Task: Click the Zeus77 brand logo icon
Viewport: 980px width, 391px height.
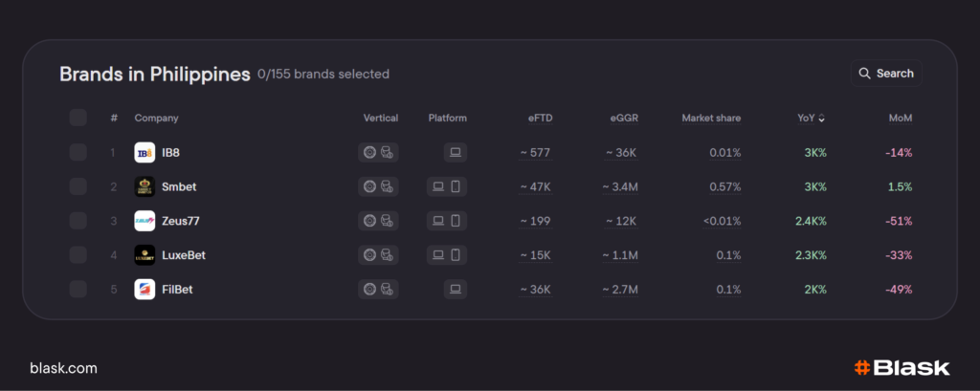Action: (x=145, y=221)
